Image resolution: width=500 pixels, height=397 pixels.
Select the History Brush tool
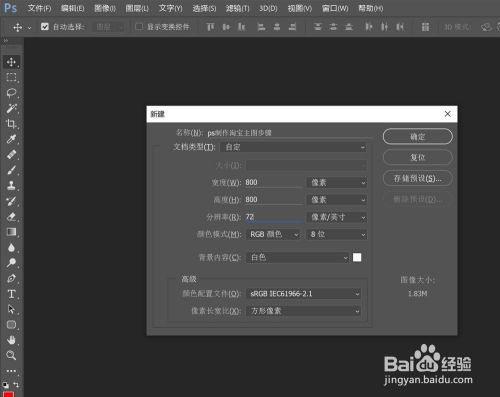point(11,201)
